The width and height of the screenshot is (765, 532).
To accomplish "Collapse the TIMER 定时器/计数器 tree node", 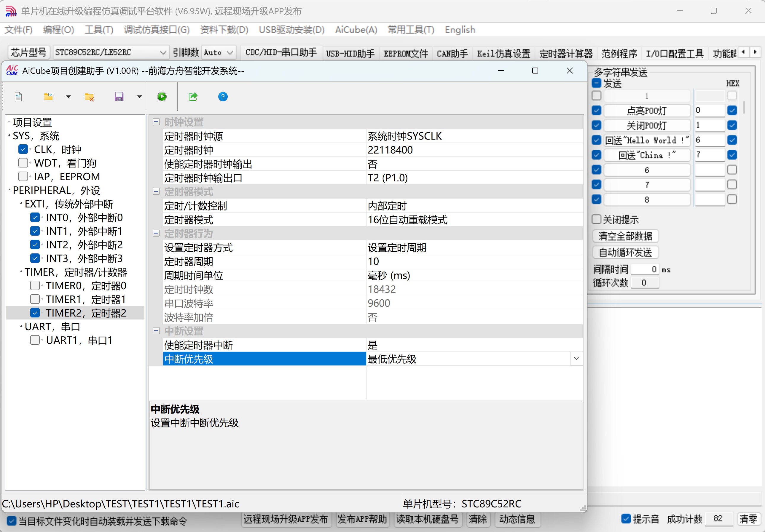I will (x=21, y=272).
